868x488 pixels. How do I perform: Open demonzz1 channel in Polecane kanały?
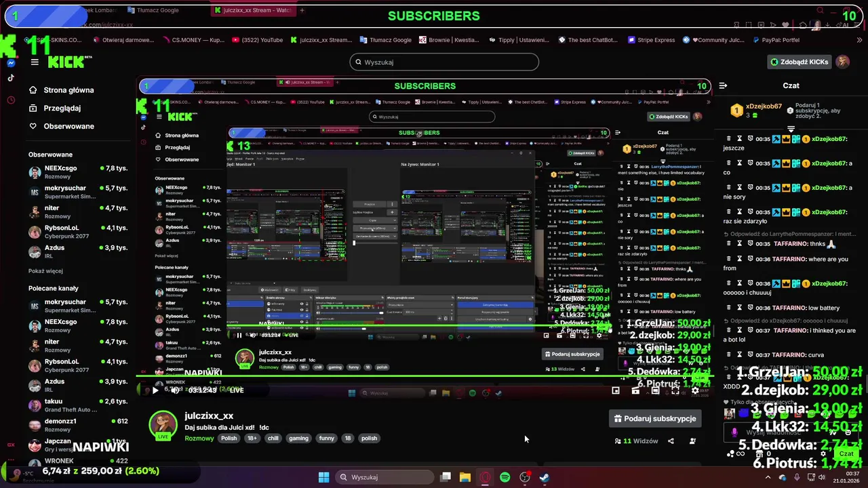(x=78, y=425)
